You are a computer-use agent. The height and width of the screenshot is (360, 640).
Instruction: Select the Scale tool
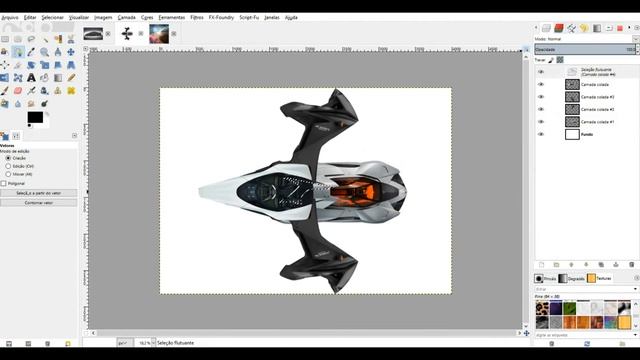click(44, 65)
